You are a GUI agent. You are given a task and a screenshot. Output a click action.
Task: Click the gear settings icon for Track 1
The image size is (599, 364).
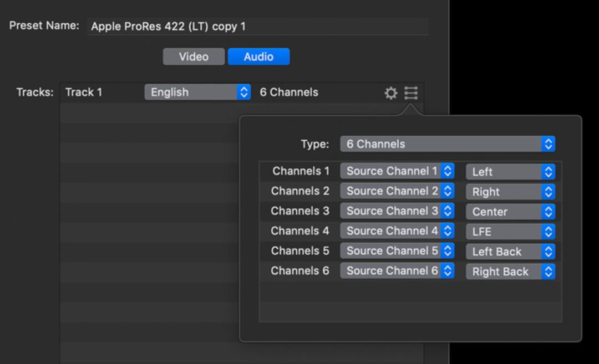point(390,93)
